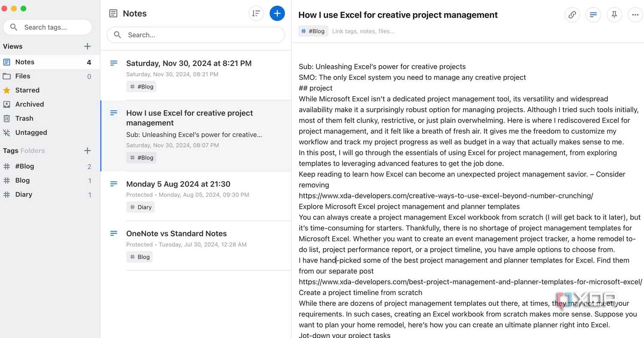The width and height of the screenshot is (644, 338).
Task: Click the #Blog chip on the Saturday 8:21 PM note
Action: 141,87
